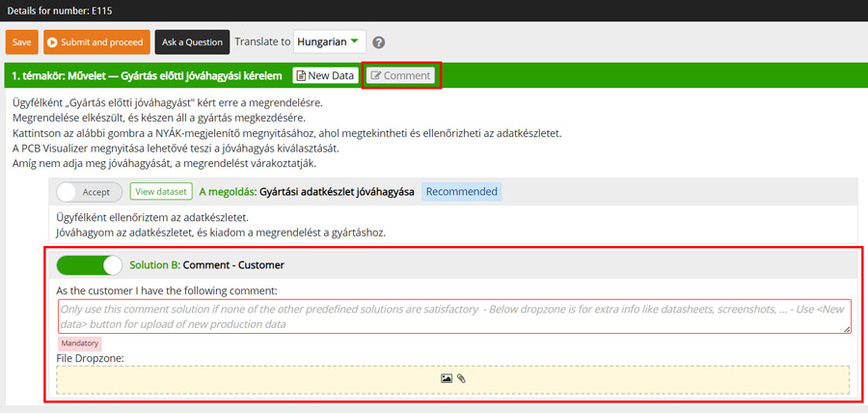Focus the customer comment text area

tap(453, 317)
